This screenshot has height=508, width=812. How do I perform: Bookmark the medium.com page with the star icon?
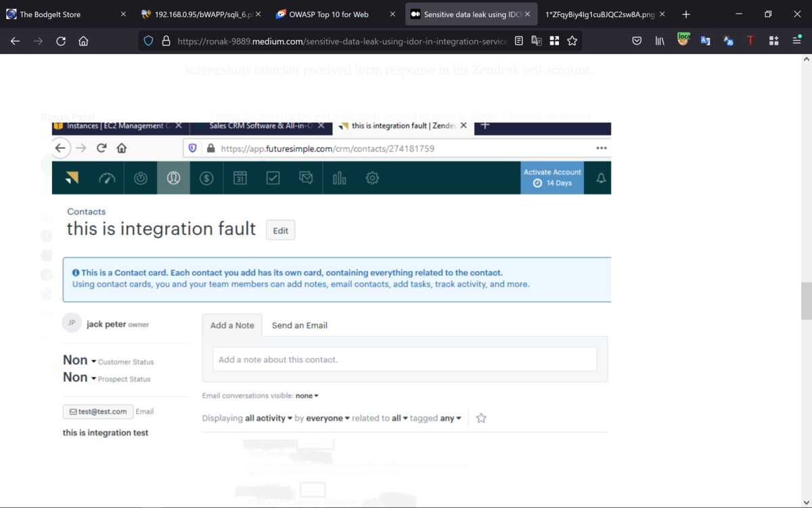[x=572, y=41]
